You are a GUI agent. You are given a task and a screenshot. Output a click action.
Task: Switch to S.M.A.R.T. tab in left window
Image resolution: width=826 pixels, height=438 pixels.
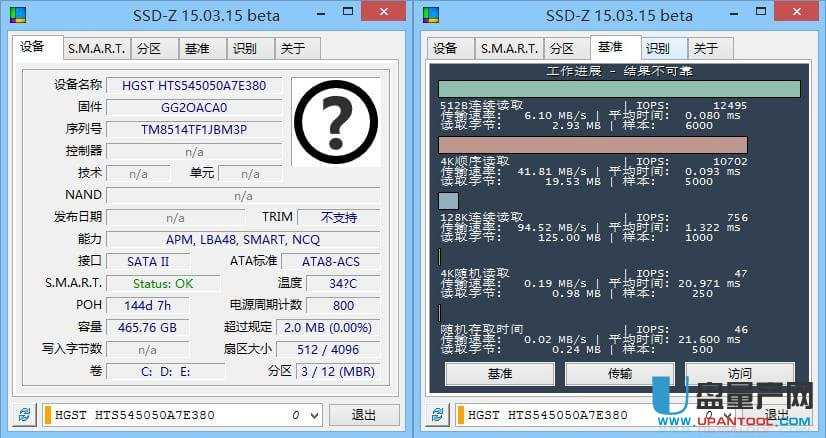pos(96,48)
